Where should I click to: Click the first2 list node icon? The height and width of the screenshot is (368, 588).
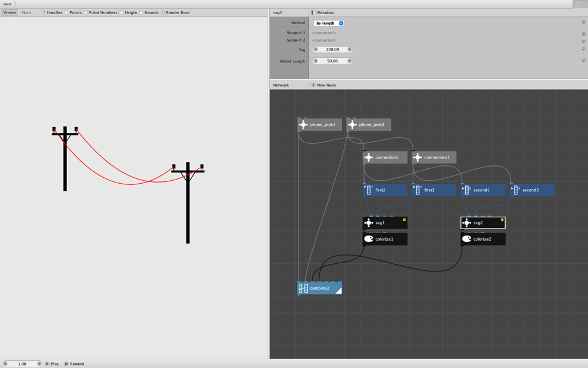click(368, 190)
